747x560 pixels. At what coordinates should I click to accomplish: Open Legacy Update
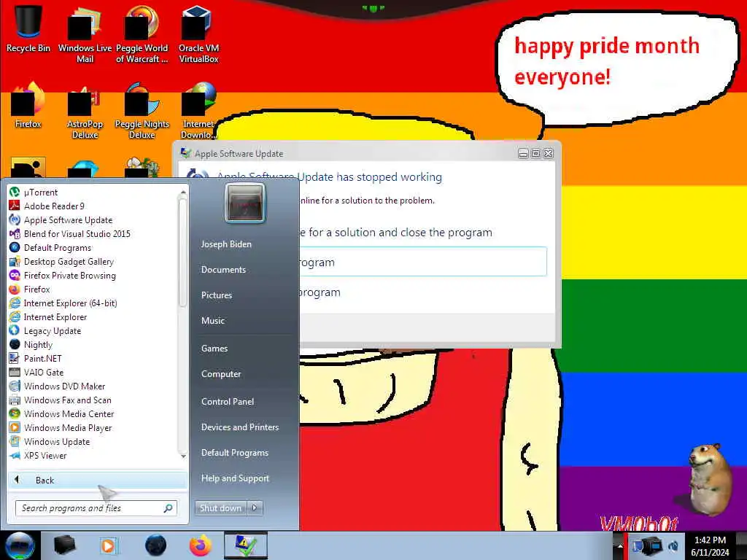(53, 331)
